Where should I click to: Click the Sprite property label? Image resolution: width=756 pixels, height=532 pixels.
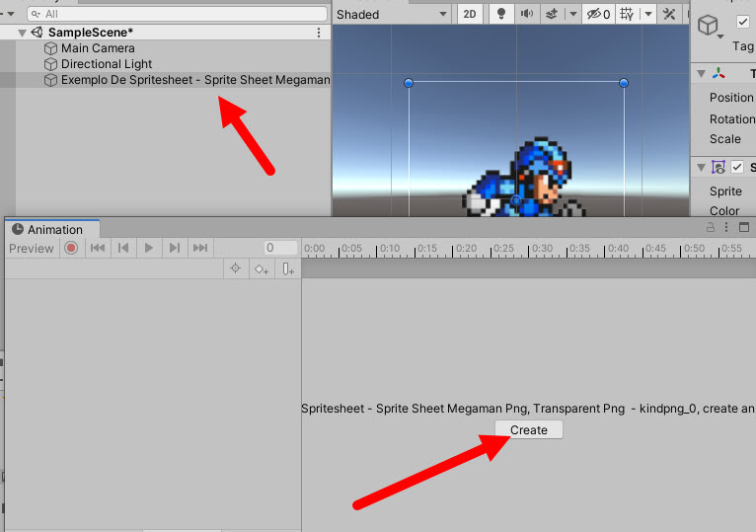point(725,191)
